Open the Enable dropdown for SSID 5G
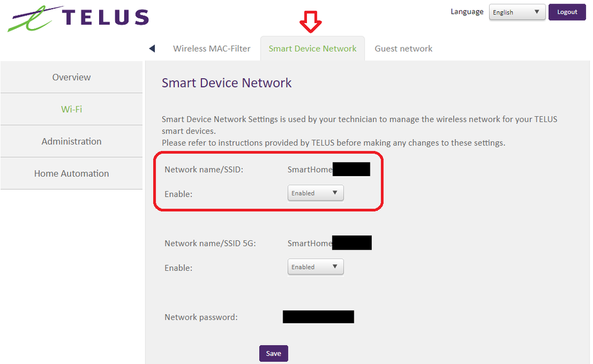 [315, 267]
